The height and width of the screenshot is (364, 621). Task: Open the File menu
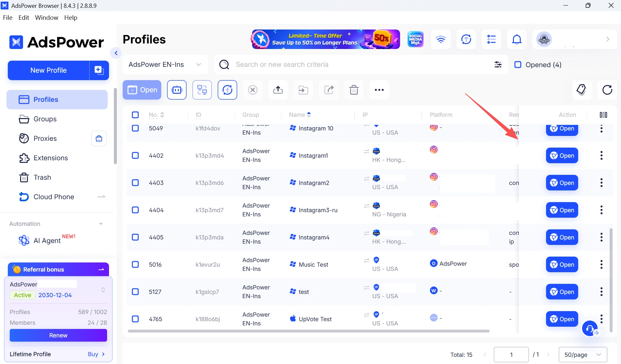pos(7,18)
